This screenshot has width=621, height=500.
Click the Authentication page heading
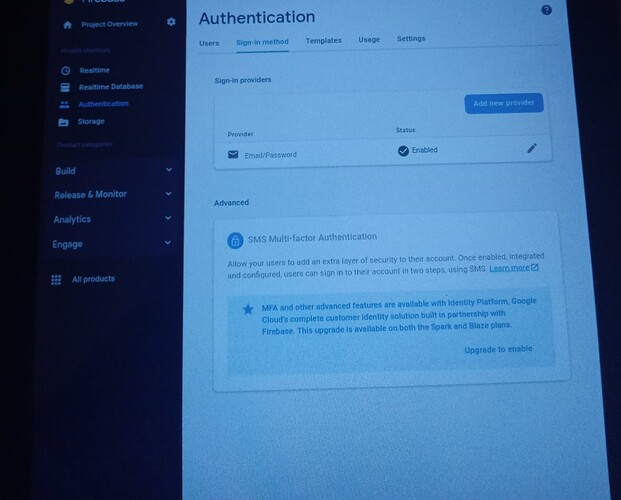(x=257, y=18)
